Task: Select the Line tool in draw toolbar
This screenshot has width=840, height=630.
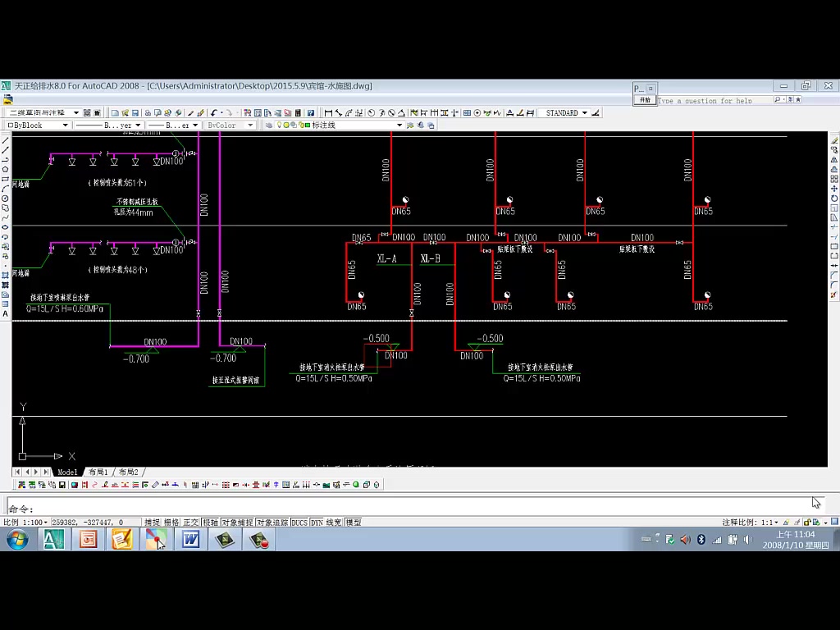Action: tap(6, 141)
